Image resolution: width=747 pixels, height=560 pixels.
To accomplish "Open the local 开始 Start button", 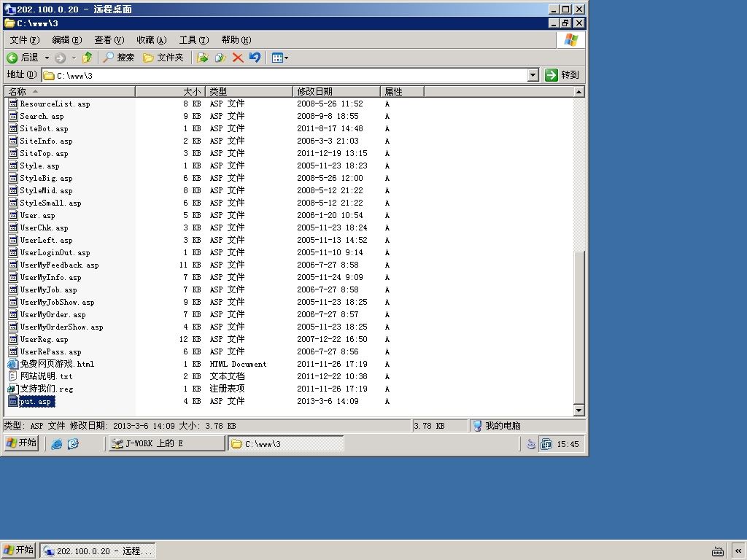I will [18, 551].
